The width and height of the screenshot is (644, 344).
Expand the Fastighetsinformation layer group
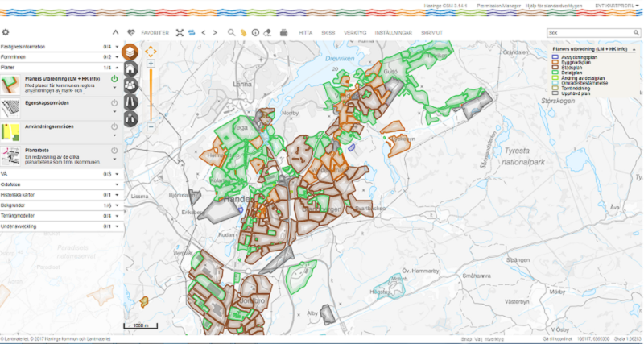118,48
